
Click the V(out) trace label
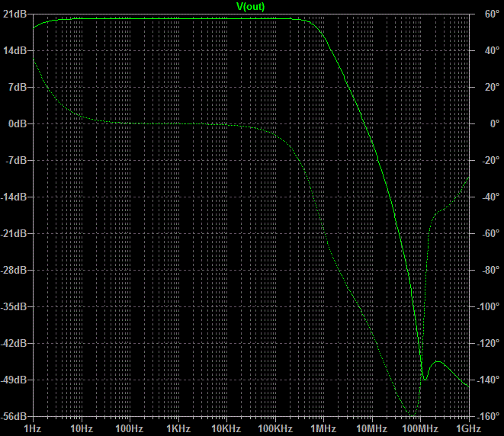[x=250, y=6]
